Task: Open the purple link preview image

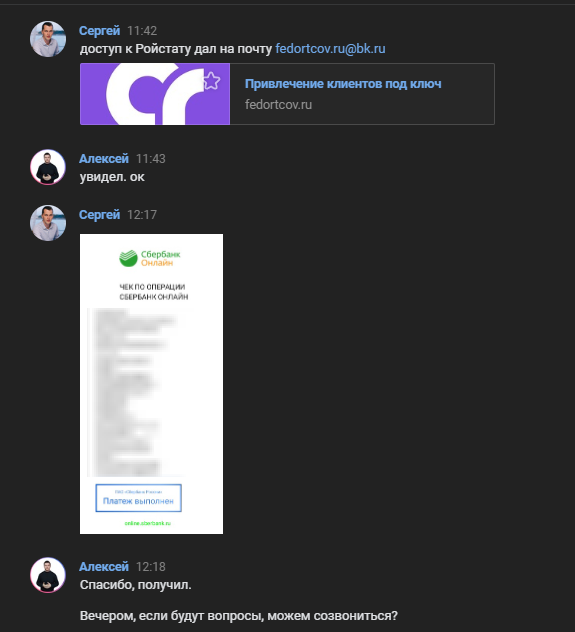Action: [x=155, y=94]
